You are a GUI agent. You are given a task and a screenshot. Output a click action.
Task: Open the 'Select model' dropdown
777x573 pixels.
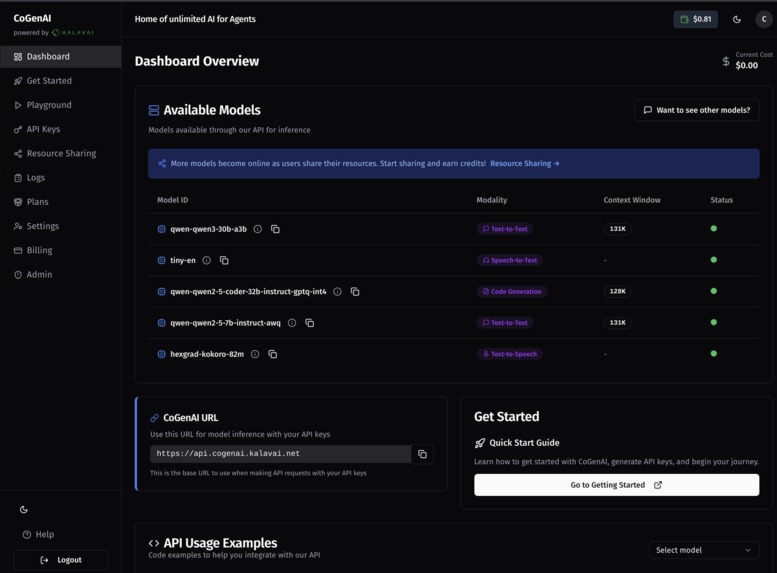704,550
